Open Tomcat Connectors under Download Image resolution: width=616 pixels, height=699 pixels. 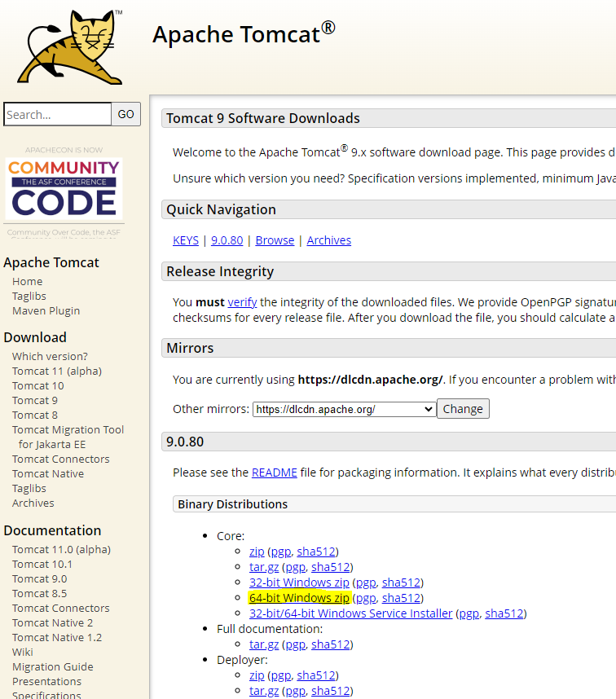tap(60, 459)
